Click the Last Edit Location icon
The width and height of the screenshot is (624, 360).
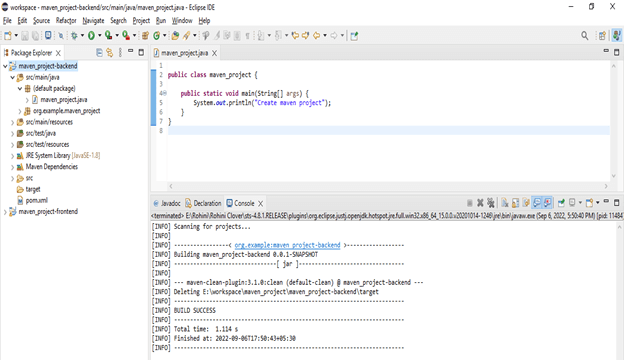[295, 36]
